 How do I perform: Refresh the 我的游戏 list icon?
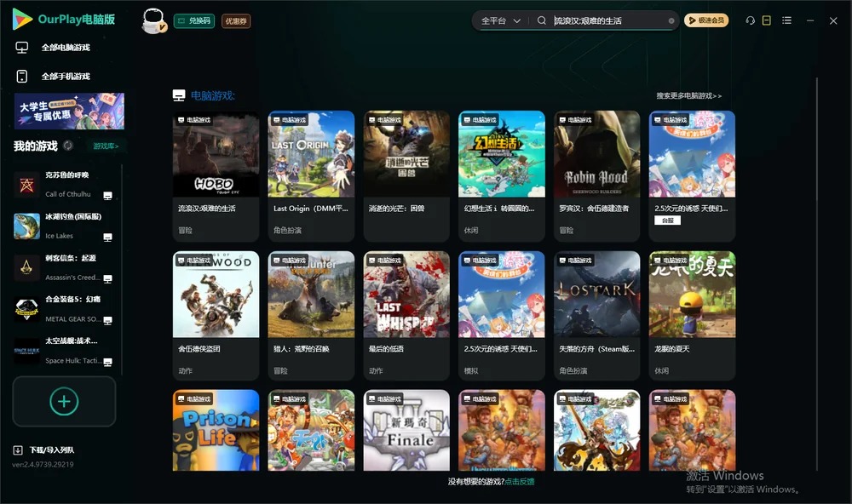(x=68, y=146)
